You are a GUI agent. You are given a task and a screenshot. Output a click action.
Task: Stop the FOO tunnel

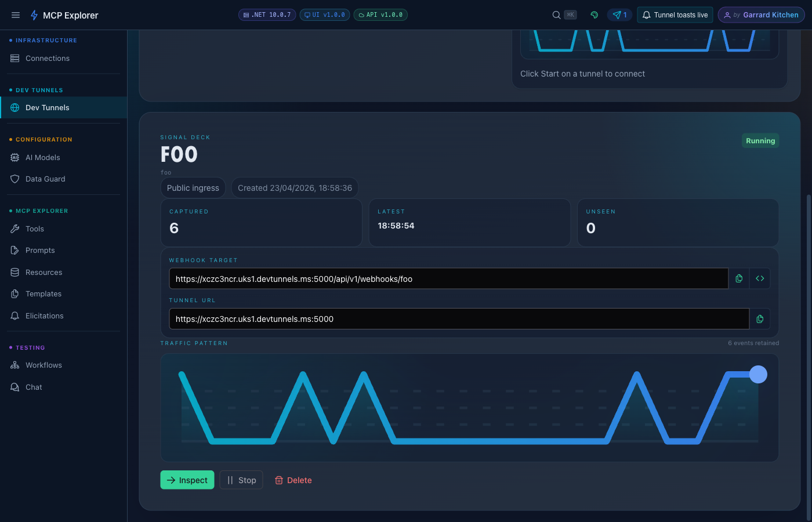[x=241, y=480]
